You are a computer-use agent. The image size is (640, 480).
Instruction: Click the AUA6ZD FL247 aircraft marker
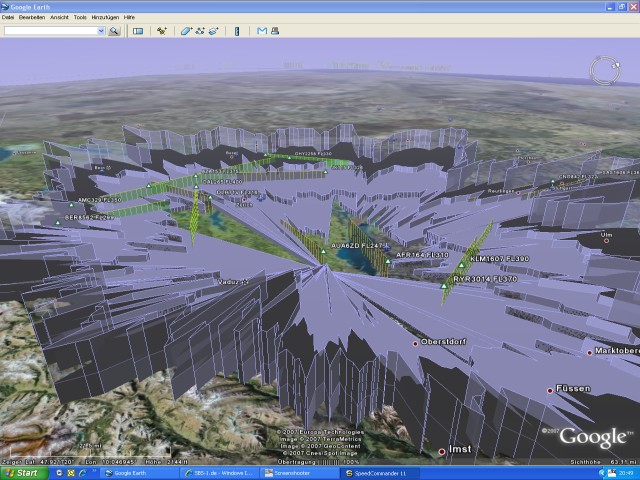click(323, 251)
